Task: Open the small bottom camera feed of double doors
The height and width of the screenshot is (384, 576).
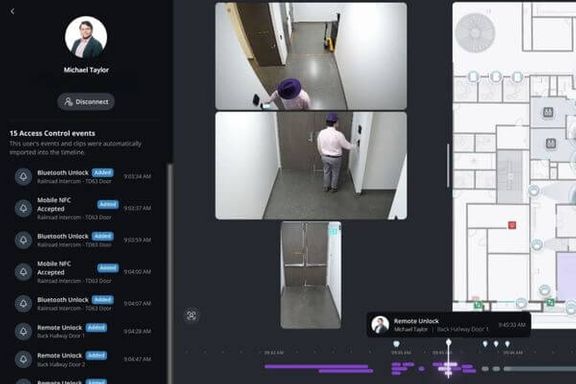Action: pos(311,274)
